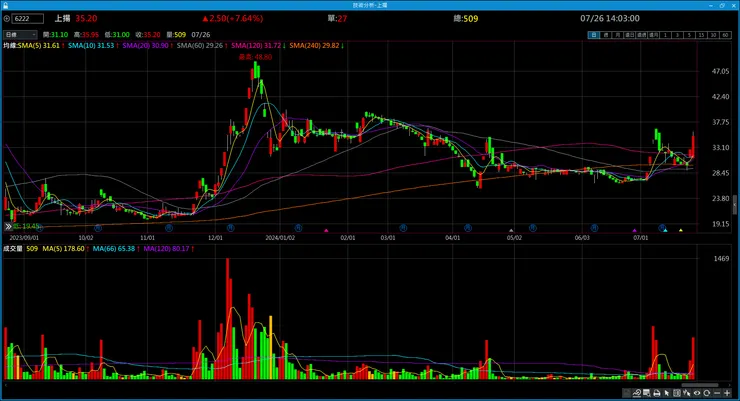Click the plus zoom-in icon in bottom toolbar

pyautogui.click(x=727, y=393)
